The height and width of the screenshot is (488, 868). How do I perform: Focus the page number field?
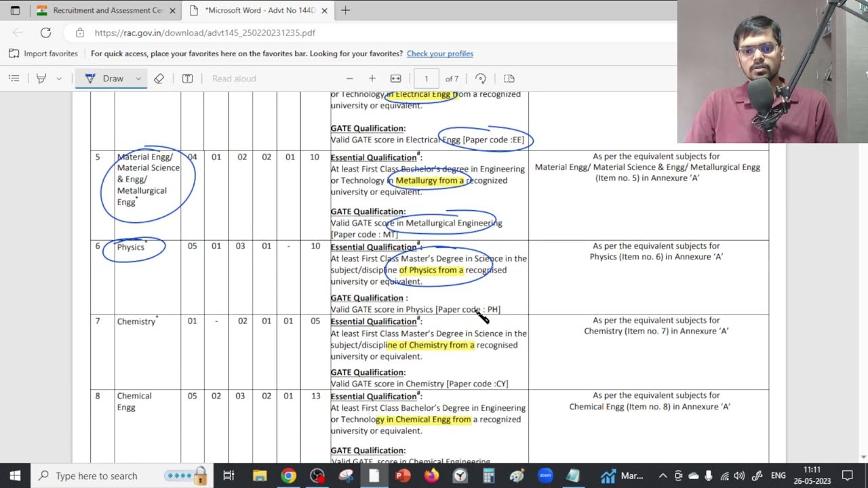426,79
